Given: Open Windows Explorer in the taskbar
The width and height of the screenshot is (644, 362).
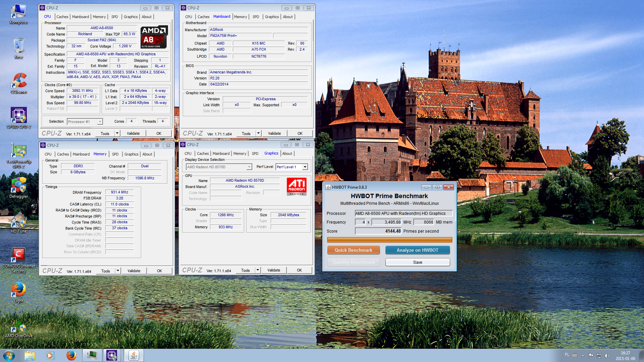Looking at the screenshot, I should click(30, 355).
